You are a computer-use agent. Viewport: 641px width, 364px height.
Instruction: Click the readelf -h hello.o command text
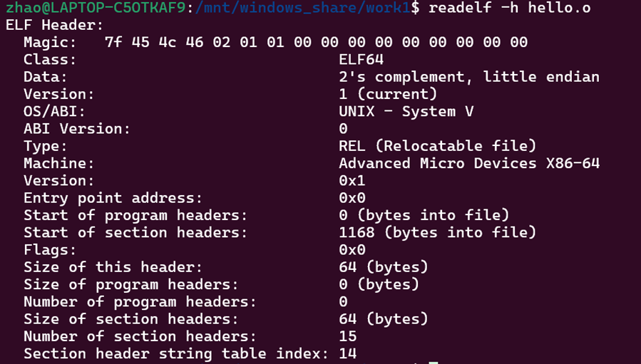click(509, 7)
